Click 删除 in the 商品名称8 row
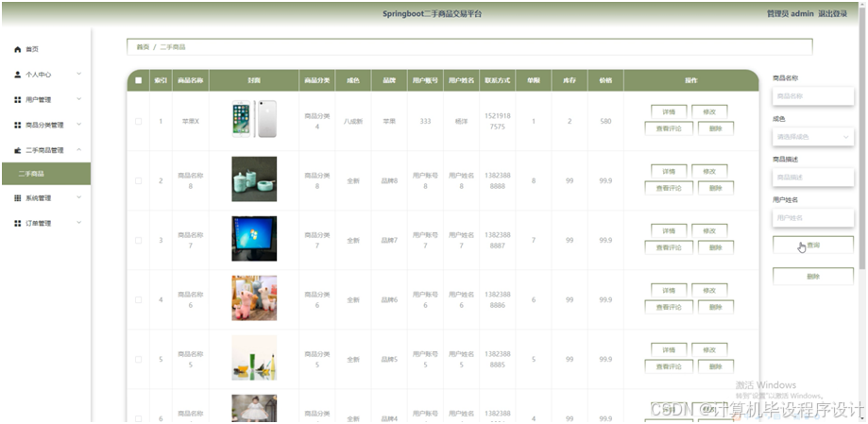Screen dimensions: 868x424 click(x=716, y=188)
